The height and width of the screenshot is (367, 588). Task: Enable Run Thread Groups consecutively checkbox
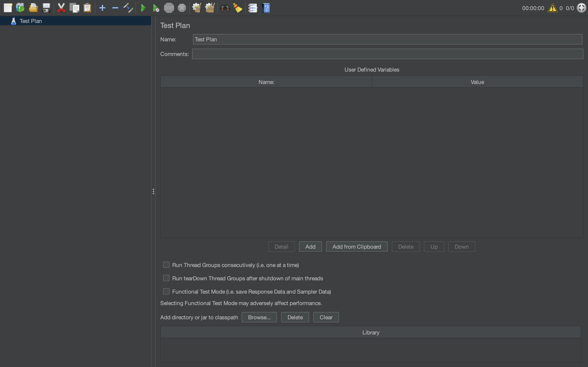click(166, 264)
